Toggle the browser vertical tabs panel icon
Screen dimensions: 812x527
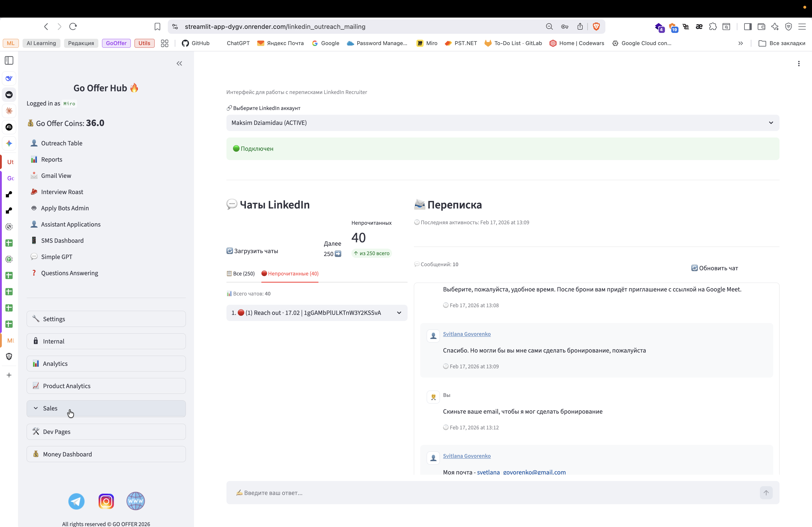point(9,60)
